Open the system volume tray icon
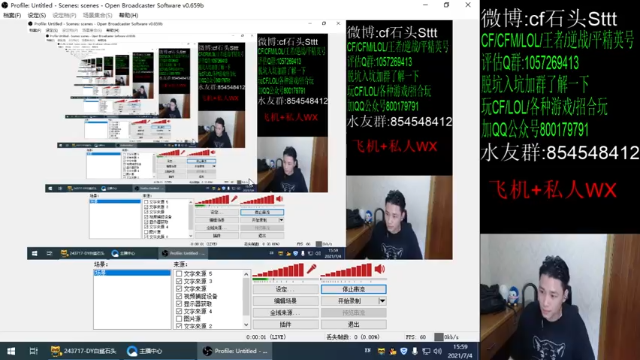640x360 pixels. 438,351
